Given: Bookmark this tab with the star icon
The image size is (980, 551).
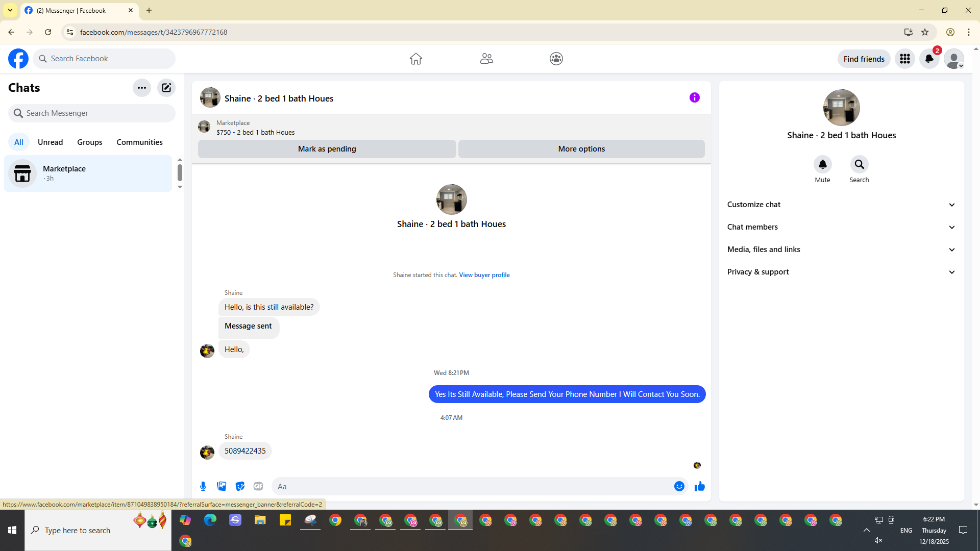Looking at the screenshot, I should (925, 32).
